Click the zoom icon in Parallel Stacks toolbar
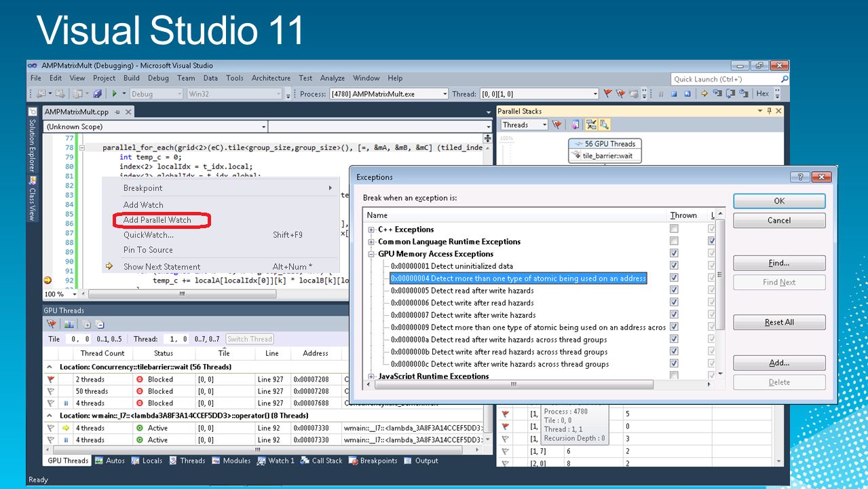Viewport: 868px width, 489px height. [x=603, y=124]
